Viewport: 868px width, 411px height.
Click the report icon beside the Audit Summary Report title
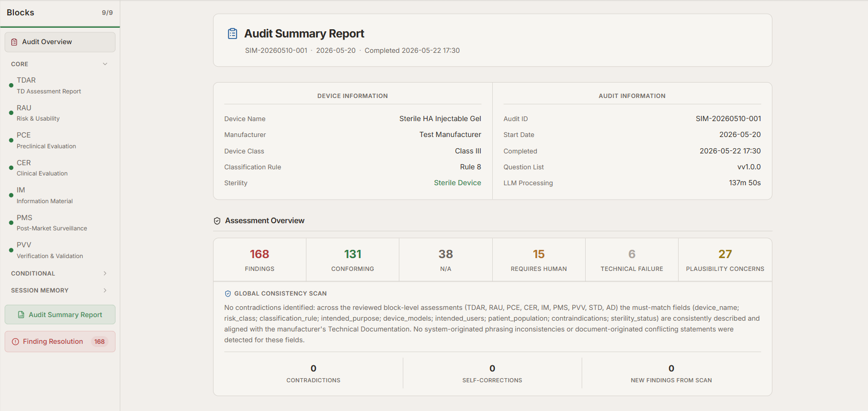click(x=233, y=34)
